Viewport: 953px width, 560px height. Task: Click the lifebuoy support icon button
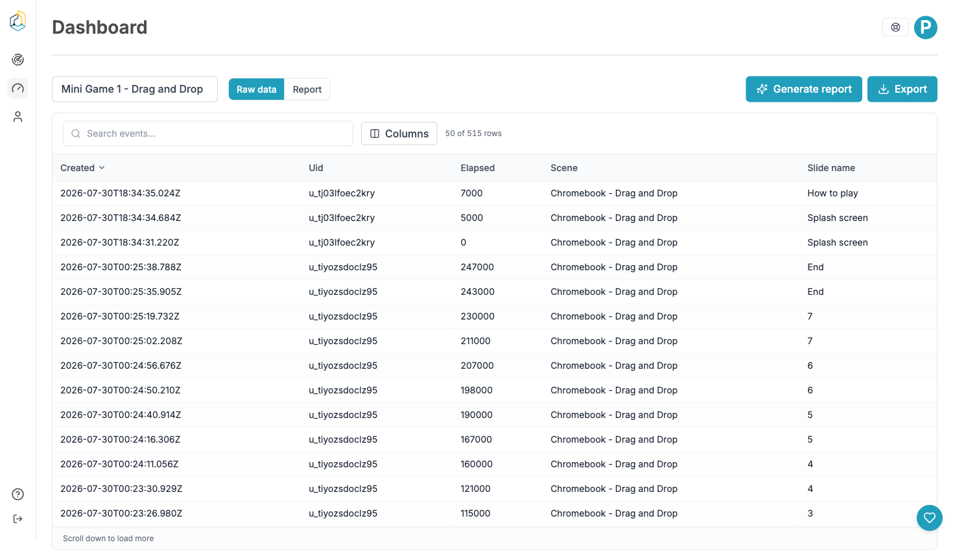(x=895, y=27)
